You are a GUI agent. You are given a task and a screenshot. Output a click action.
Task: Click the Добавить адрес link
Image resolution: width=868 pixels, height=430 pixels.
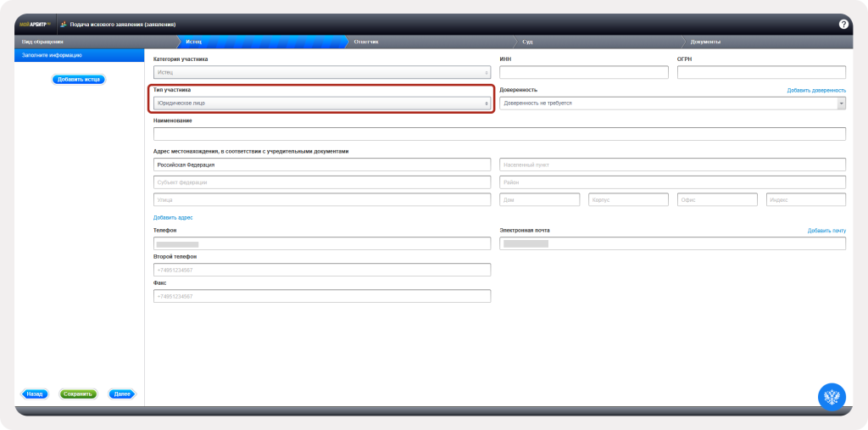click(173, 218)
